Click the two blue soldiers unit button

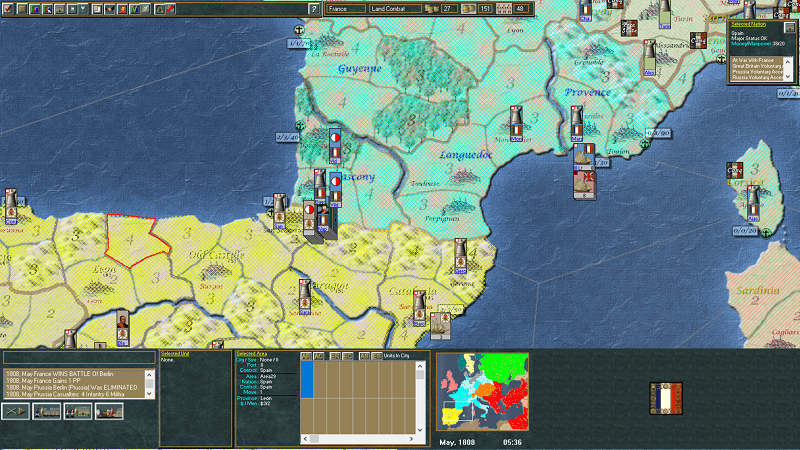(78, 411)
